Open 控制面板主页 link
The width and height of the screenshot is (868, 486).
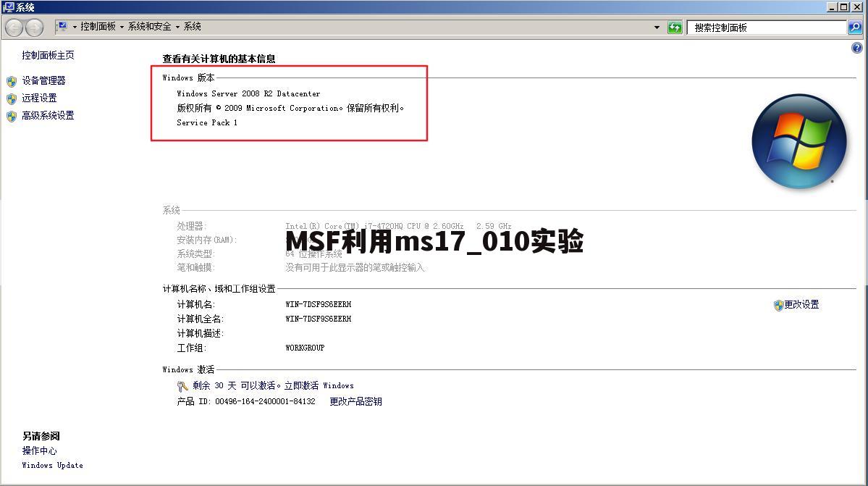click(x=49, y=55)
